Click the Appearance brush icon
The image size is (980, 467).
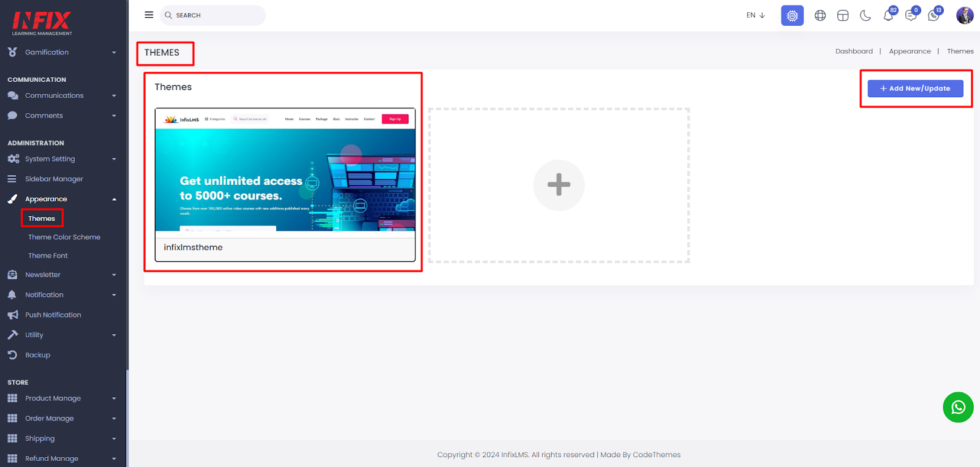[12, 199]
